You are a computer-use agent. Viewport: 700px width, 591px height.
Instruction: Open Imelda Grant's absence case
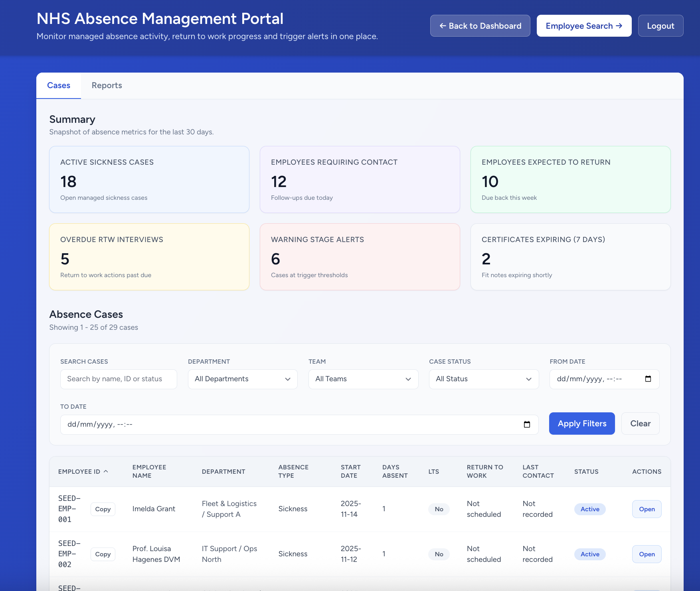[x=647, y=509]
